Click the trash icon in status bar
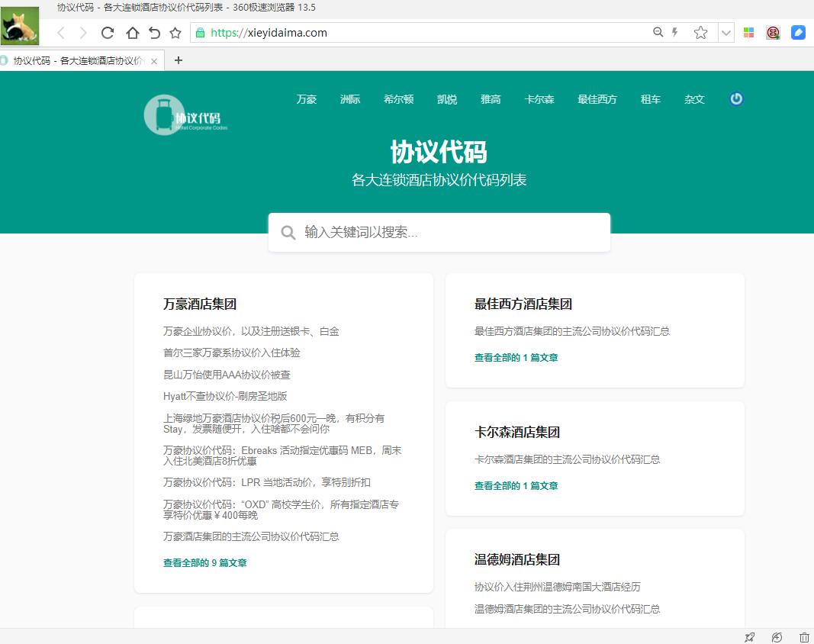Viewport: 814px width, 644px height. coord(804,637)
